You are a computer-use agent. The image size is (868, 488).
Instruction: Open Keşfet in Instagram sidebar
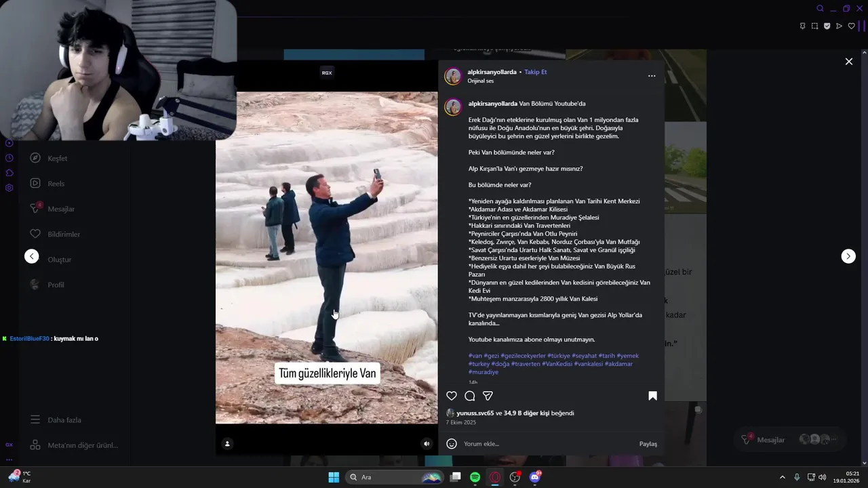[x=48, y=159]
